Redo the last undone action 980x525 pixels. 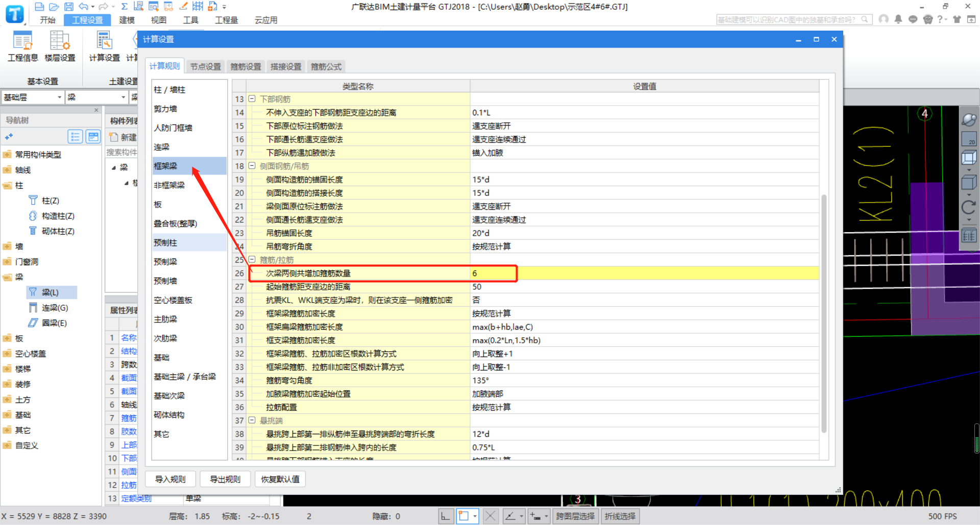tap(104, 7)
